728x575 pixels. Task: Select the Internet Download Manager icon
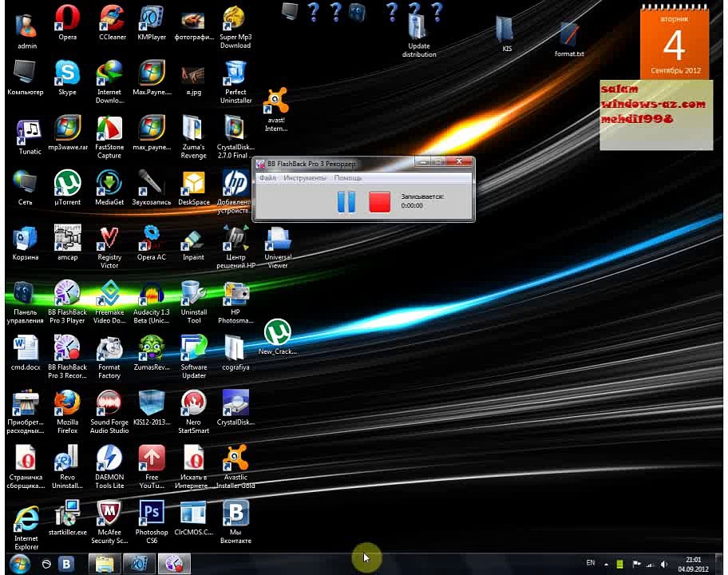(x=109, y=81)
